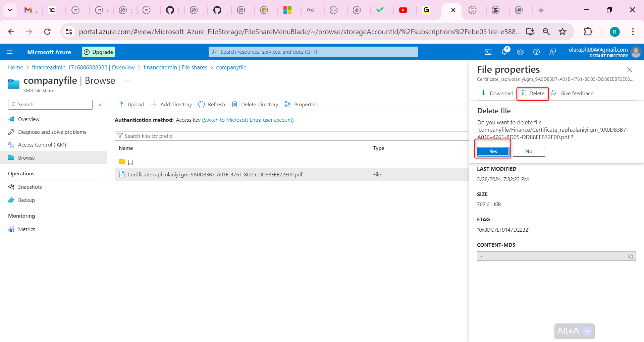Screen dimensions: 644x342
Task: Click the install app icon in address bar
Action: point(530,32)
